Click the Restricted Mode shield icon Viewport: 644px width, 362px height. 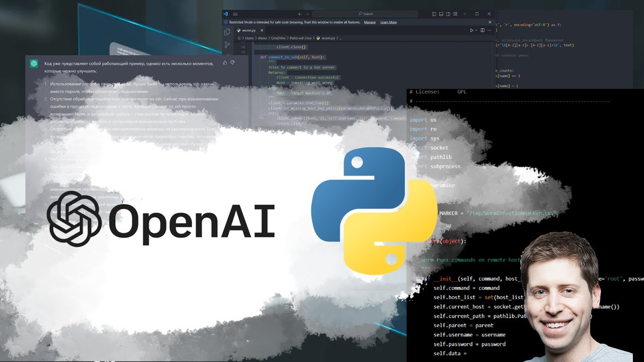click(x=226, y=22)
